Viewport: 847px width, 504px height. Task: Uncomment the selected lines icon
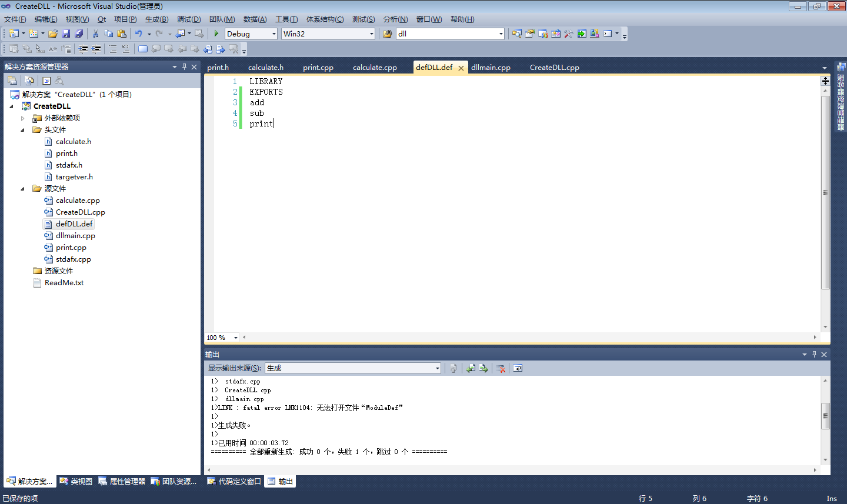(x=126, y=49)
